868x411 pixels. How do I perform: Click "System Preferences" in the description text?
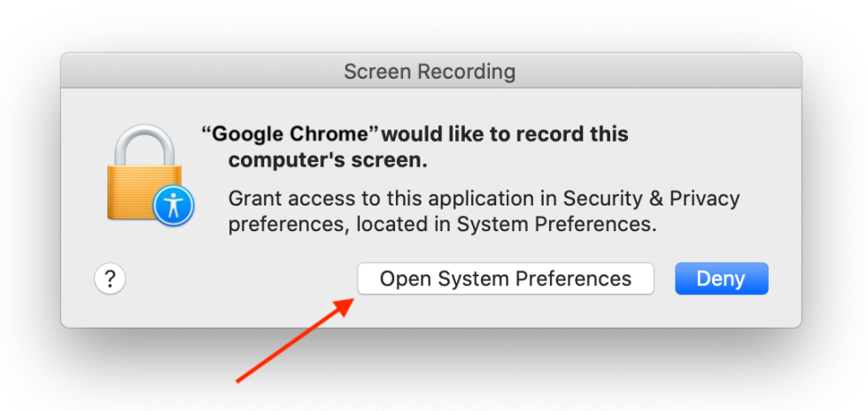click(556, 225)
